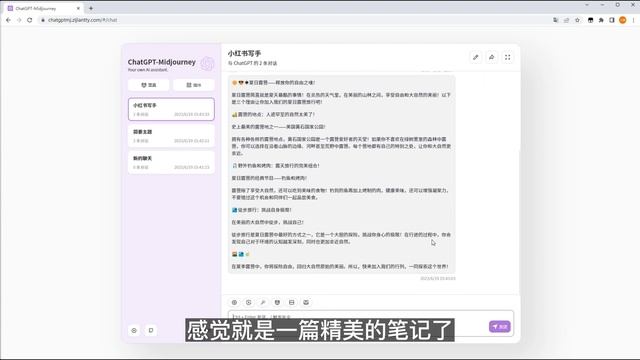Open a new browser tab
This screenshot has height=360, width=640.
point(91,8)
